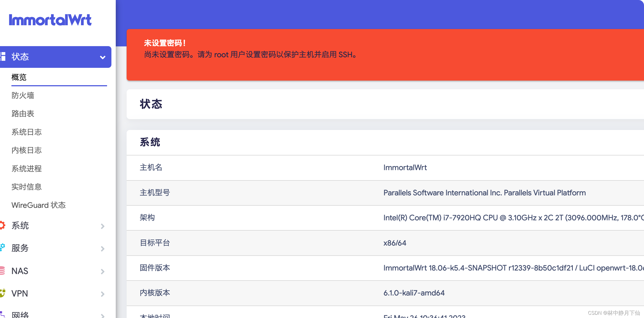Image resolution: width=644 pixels, height=318 pixels.
Task: Go to 系统进程 processes page
Action: [x=27, y=169]
